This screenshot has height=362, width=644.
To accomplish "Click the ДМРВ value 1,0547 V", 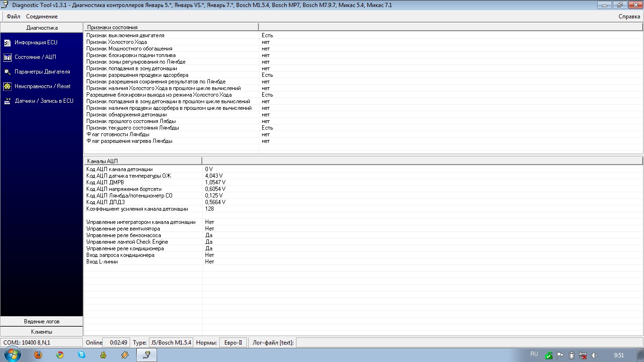I will click(x=215, y=182).
